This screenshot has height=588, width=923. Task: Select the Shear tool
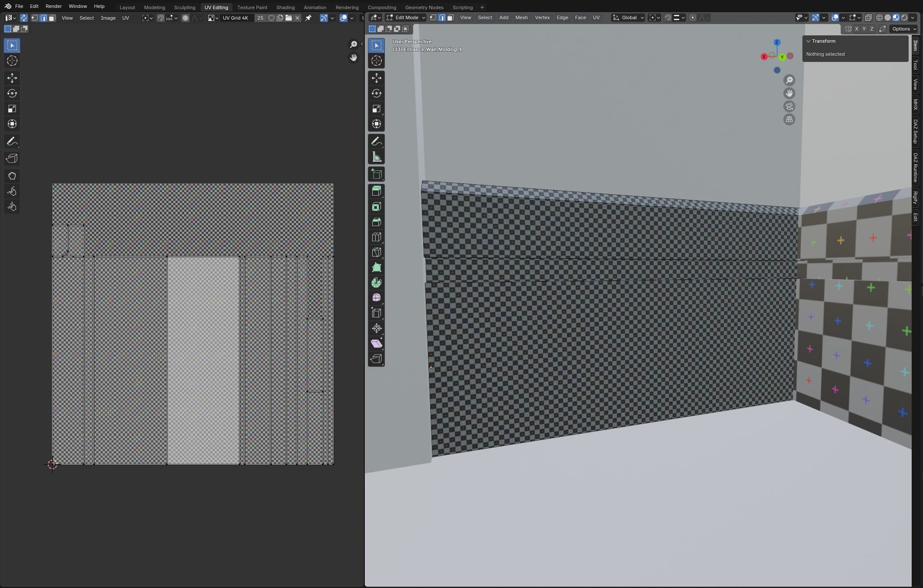pos(377,343)
